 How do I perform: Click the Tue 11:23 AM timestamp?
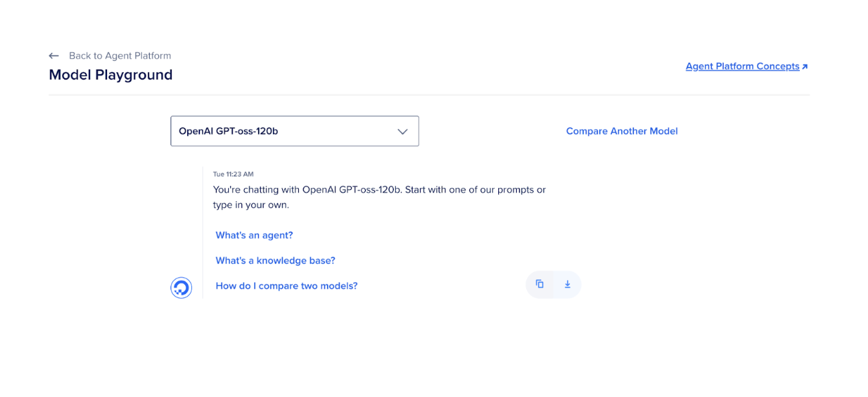click(x=233, y=174)
